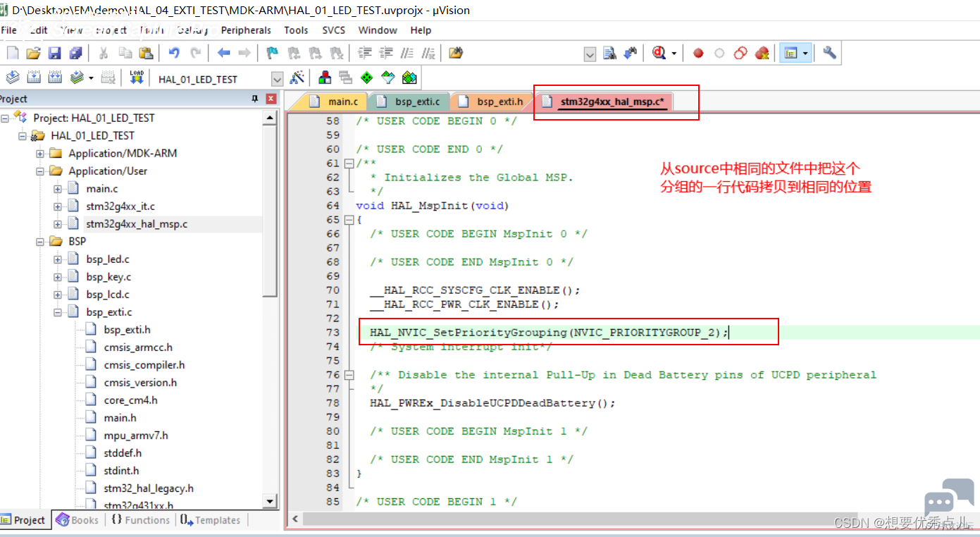
Task: Click the project tree vertical scrollbar
Action: (x=270, y=310)
